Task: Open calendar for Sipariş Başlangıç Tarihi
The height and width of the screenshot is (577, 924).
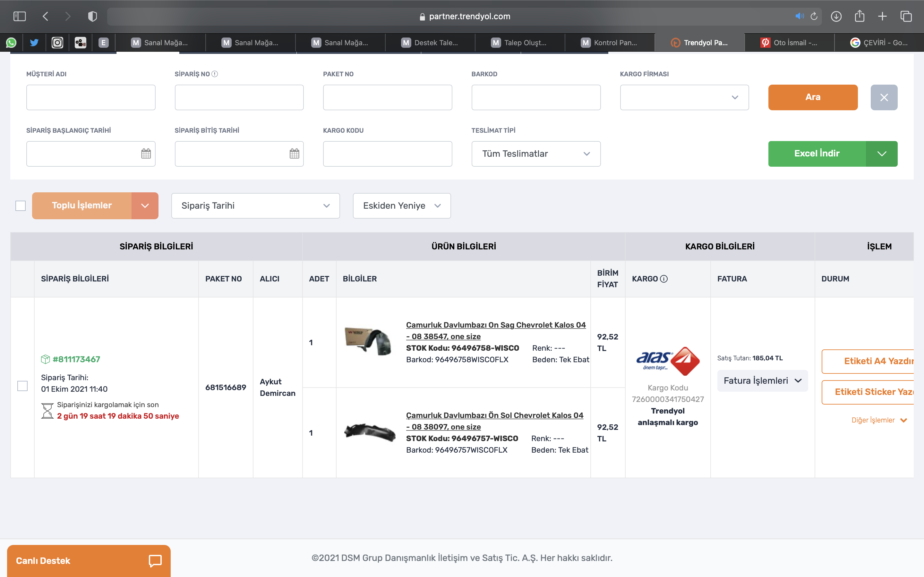Action: coord(146,154)
